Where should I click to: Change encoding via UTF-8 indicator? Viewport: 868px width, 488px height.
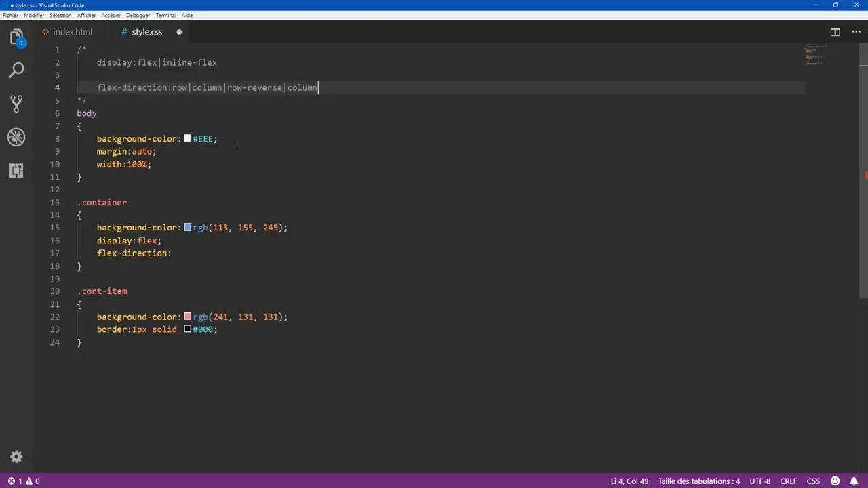(x=759, y=481)
